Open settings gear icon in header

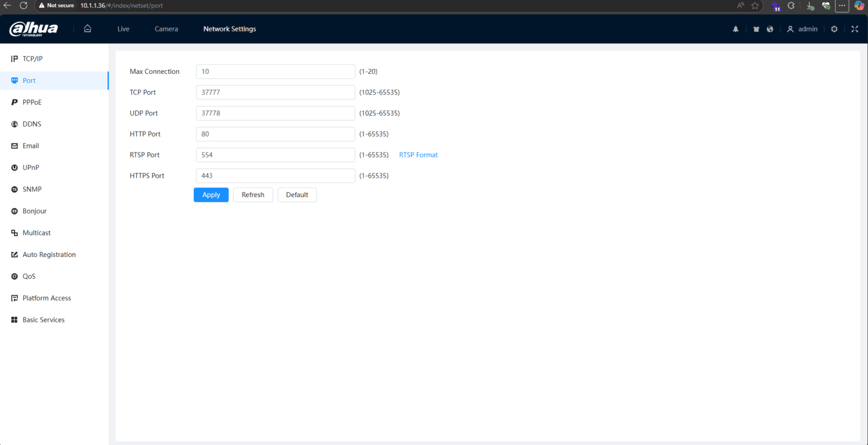tap(834, 29)
